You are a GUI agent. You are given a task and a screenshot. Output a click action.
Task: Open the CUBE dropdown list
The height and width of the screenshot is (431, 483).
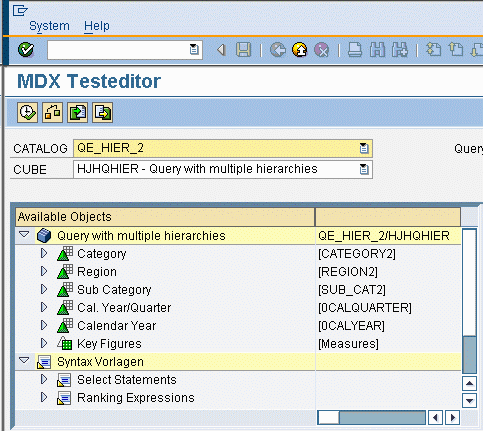pyautogui.click(x=364, y=169)
